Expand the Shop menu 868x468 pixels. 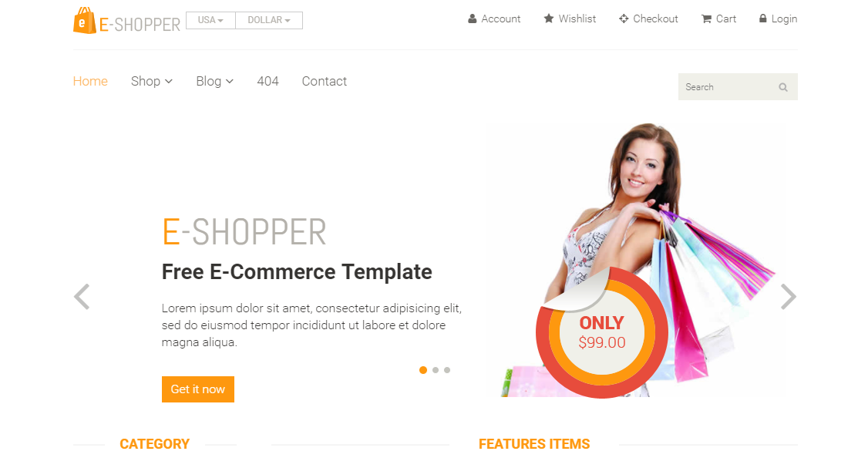click(x=152, y=82)
